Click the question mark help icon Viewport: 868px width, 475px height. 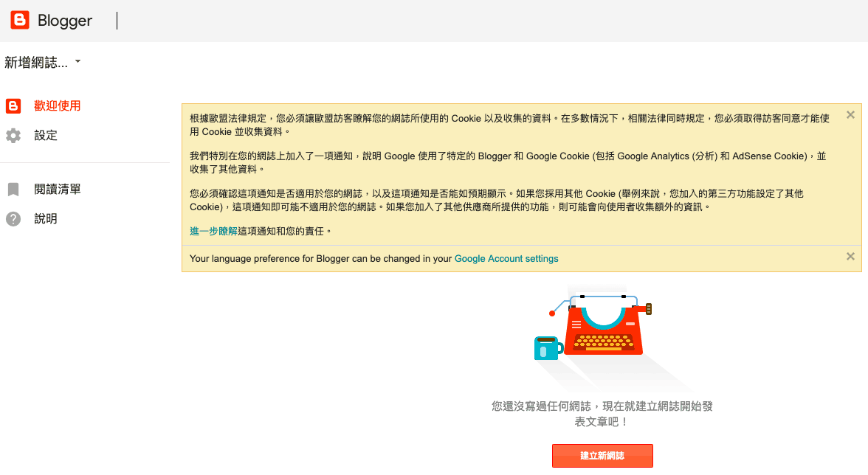(x=13, y=219)
